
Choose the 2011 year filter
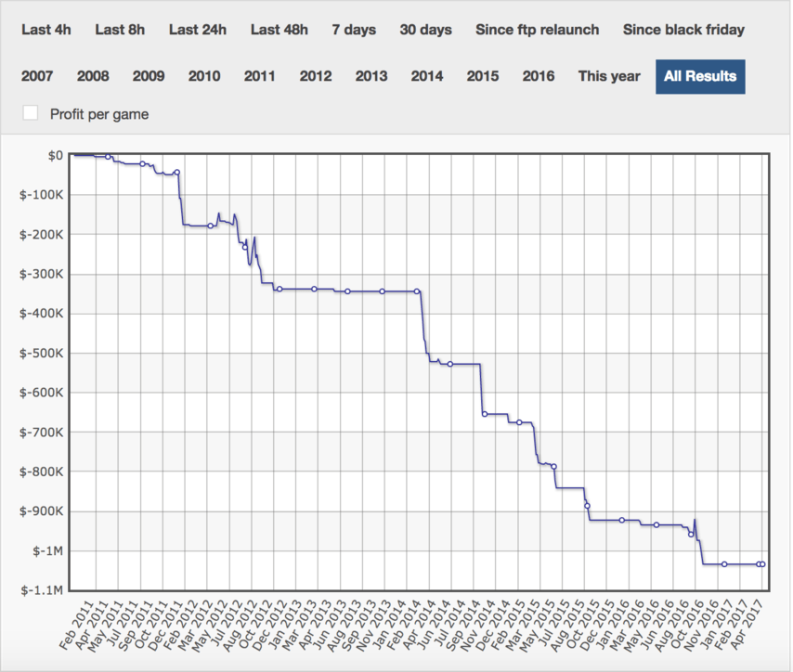(x=259, y=76)
